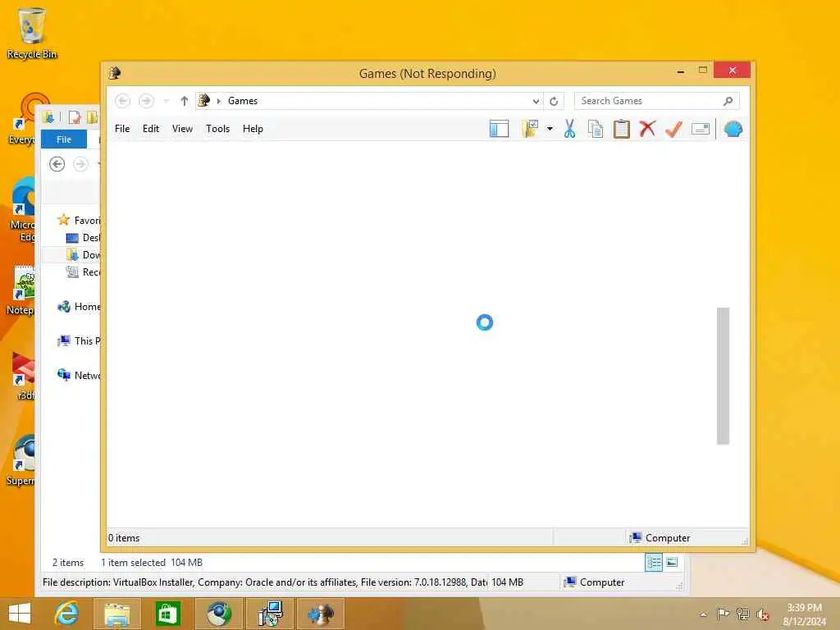This screenshot has height=630, width=840.
Task: Click the Properties checkmark icon
Action: click(x=674, y=129)
